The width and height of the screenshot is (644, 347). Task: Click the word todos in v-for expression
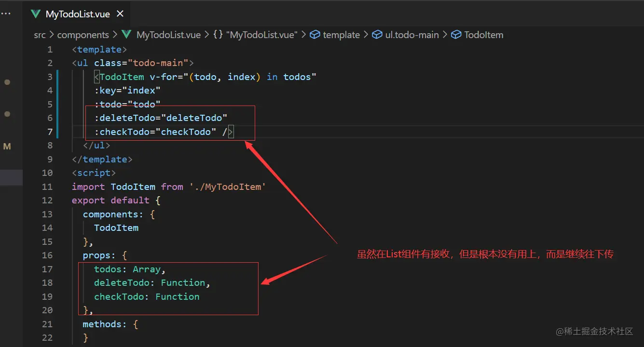pos(297,77)
